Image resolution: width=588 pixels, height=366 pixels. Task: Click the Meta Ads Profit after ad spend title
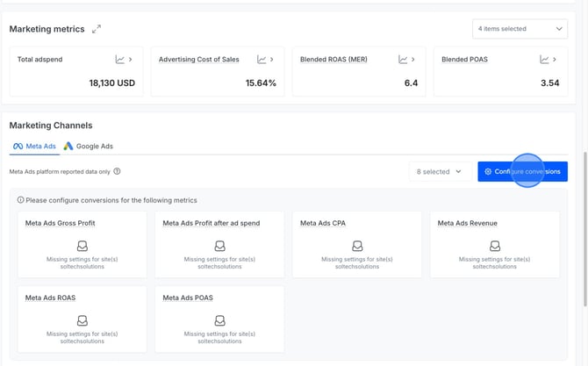[x=211, y=223]
